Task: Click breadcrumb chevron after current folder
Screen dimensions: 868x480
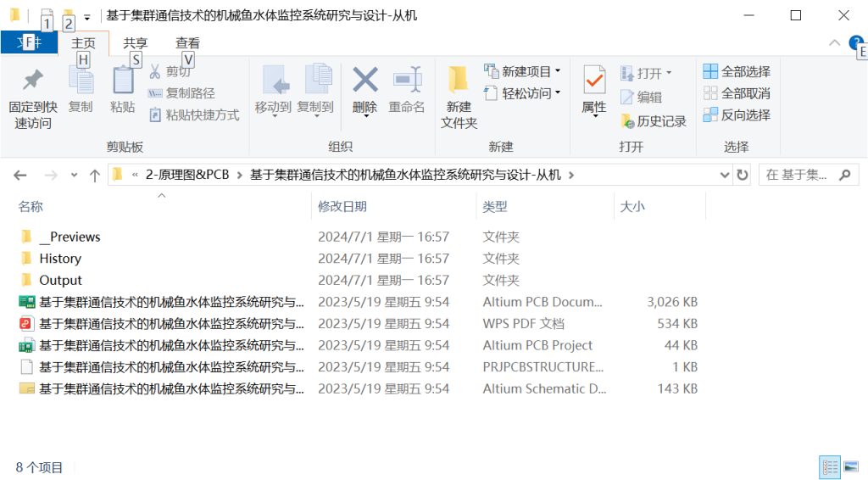Action: (571, 176)
